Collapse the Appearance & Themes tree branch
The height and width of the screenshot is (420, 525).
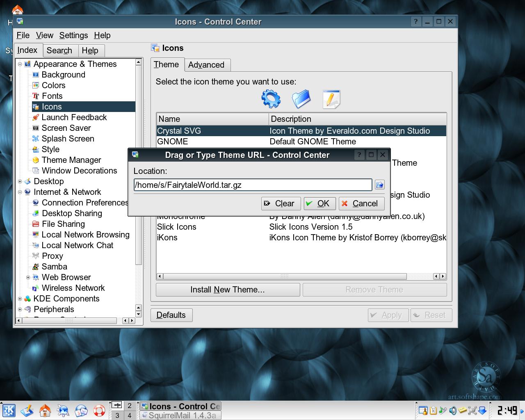point(20,64)
